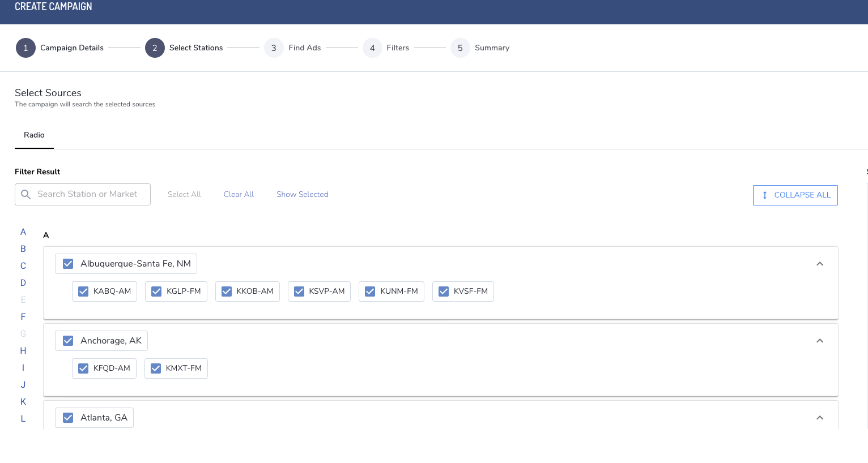Toggle the Atlanta, GA checkbox off
The image size is (868, 463).
click(x=67, y=417)
